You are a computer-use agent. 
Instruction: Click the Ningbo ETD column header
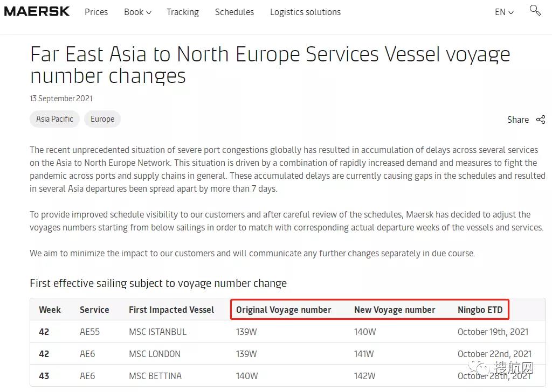pyautogui.click(x=480, y=310)
